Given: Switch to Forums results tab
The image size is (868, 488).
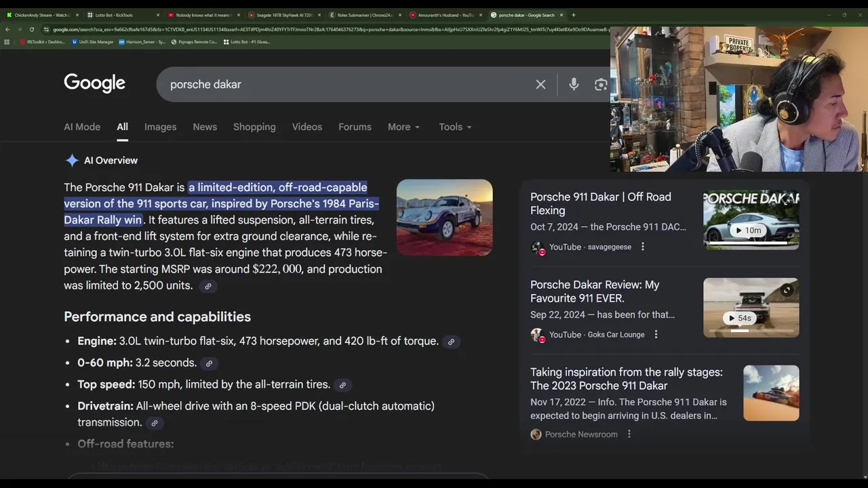Looking at the screenshot, I should (355, 127).
